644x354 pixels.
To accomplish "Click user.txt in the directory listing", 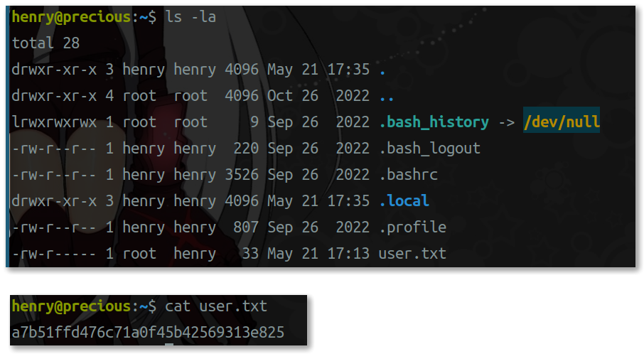I will tap(412, 253).
